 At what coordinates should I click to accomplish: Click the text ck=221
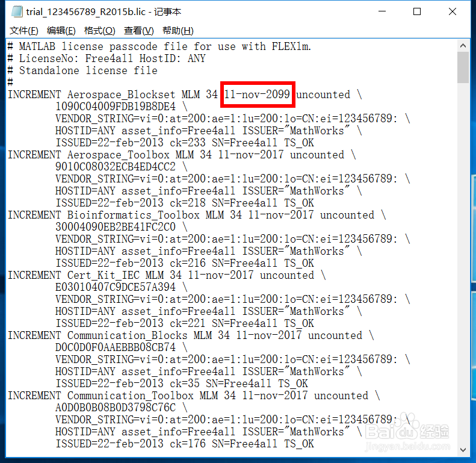pyautogui.click(x=188, y=323)
